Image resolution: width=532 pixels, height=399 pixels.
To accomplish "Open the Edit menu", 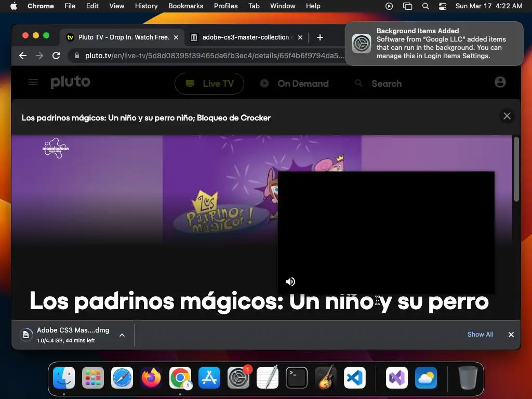I will click(x=92, y=6).
